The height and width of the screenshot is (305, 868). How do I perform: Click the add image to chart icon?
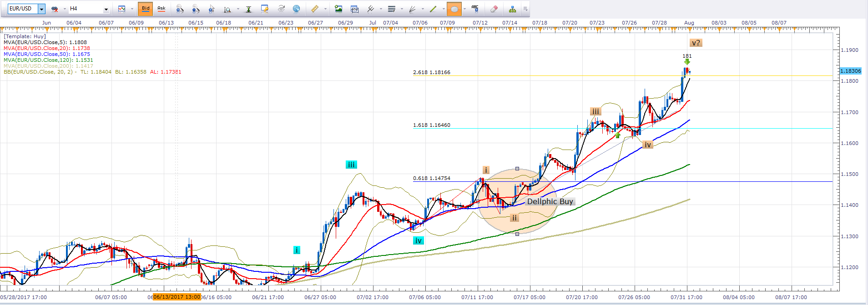pyautogui.click(x=338, y=9)
